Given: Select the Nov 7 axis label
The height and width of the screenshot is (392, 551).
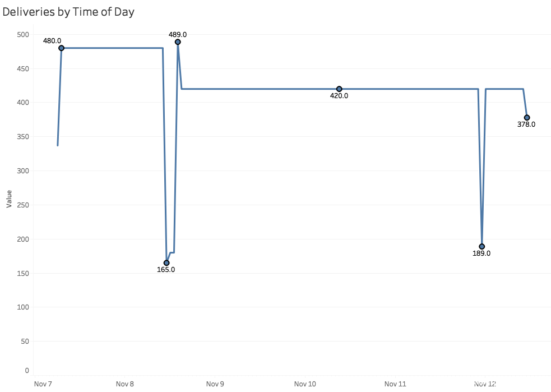Looking at the screenshot, I should coord(43,384).
